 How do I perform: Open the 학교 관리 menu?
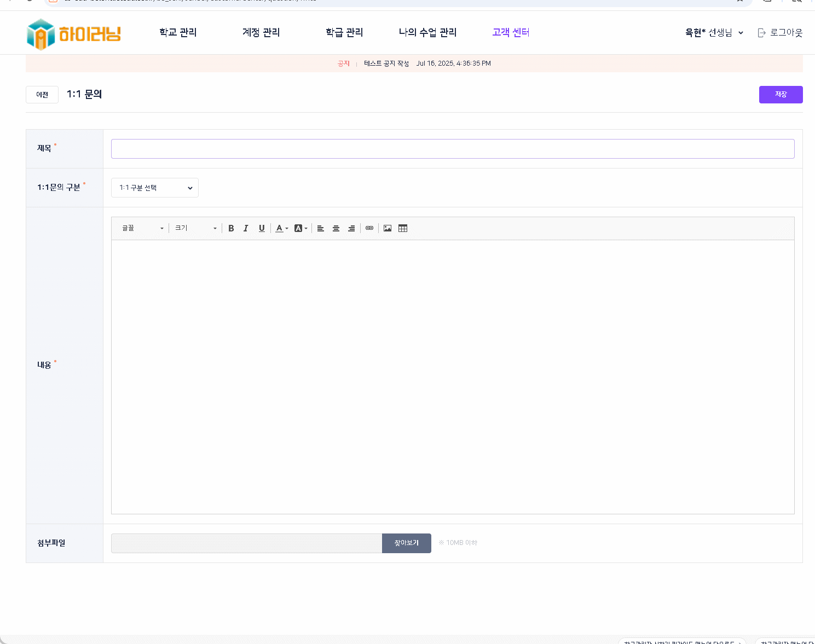pyautogui.click(x=178, y=33)
